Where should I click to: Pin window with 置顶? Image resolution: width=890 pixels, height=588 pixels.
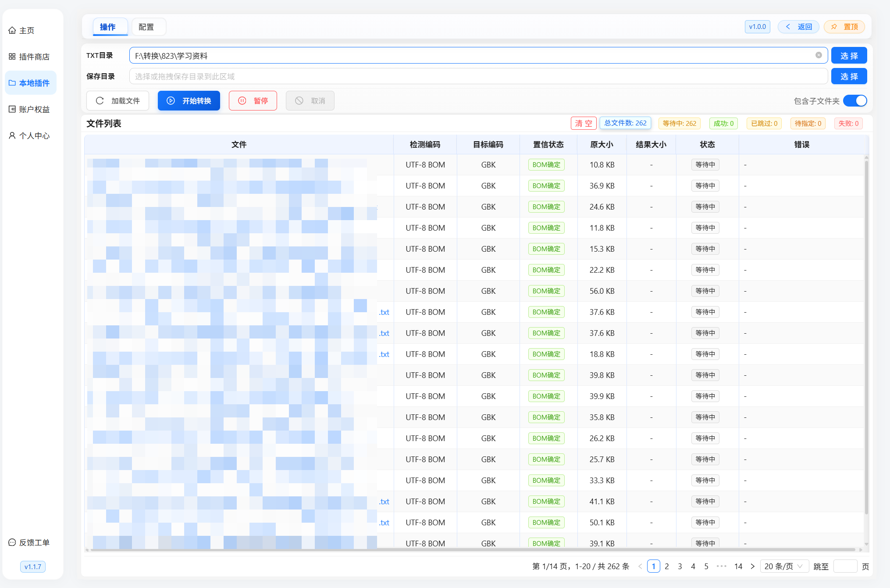coord(844,27)
